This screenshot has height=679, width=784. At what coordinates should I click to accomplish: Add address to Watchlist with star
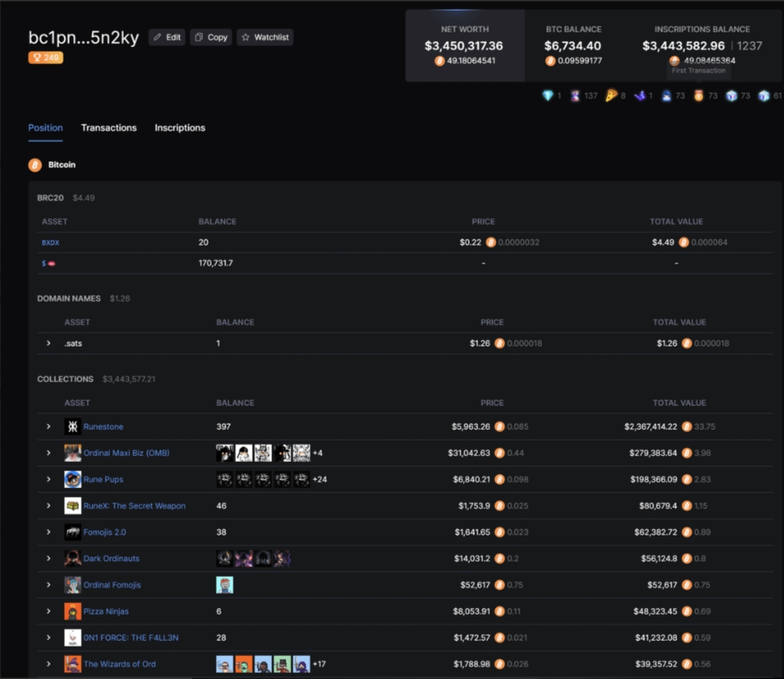tap(265, 37)
